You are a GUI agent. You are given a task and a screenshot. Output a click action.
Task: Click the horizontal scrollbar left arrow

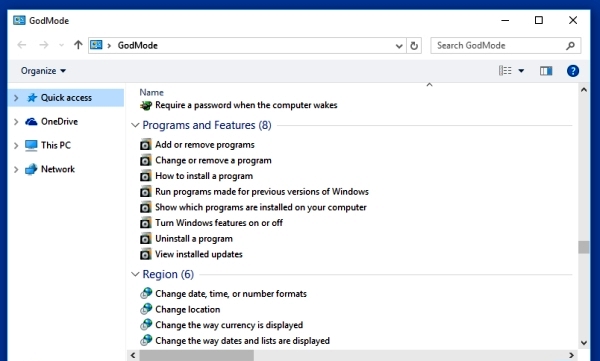coord(133,355)
